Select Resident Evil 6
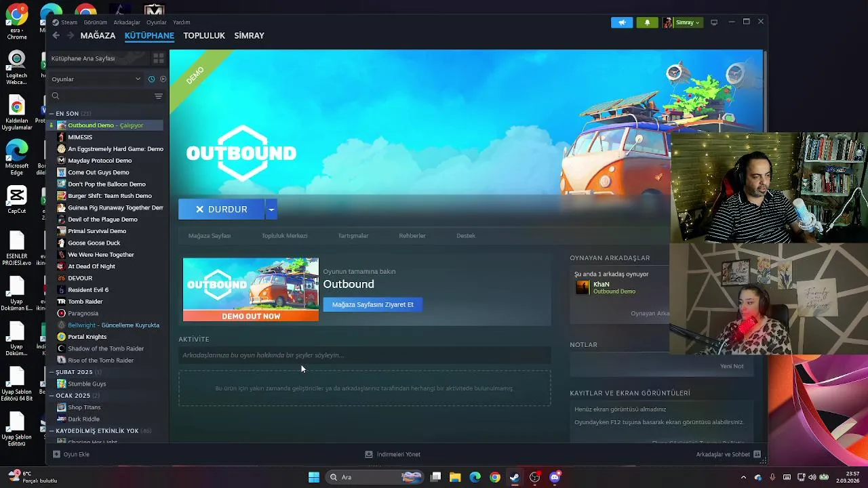This screenshot has height=488, width=868. [x=88, y=289]
